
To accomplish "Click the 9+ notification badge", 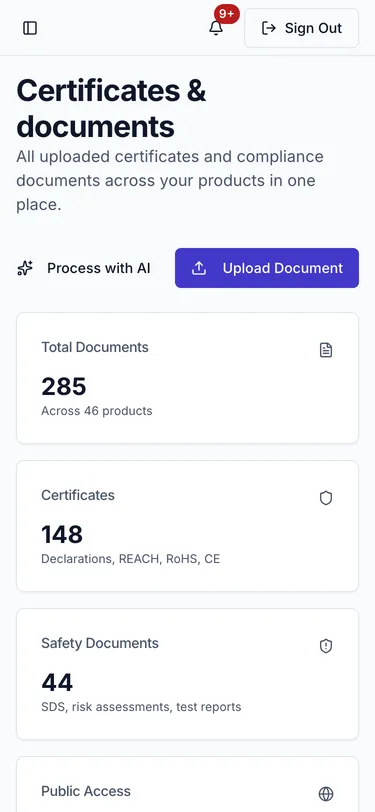I will pyautogui.click(x=226, y=14).
